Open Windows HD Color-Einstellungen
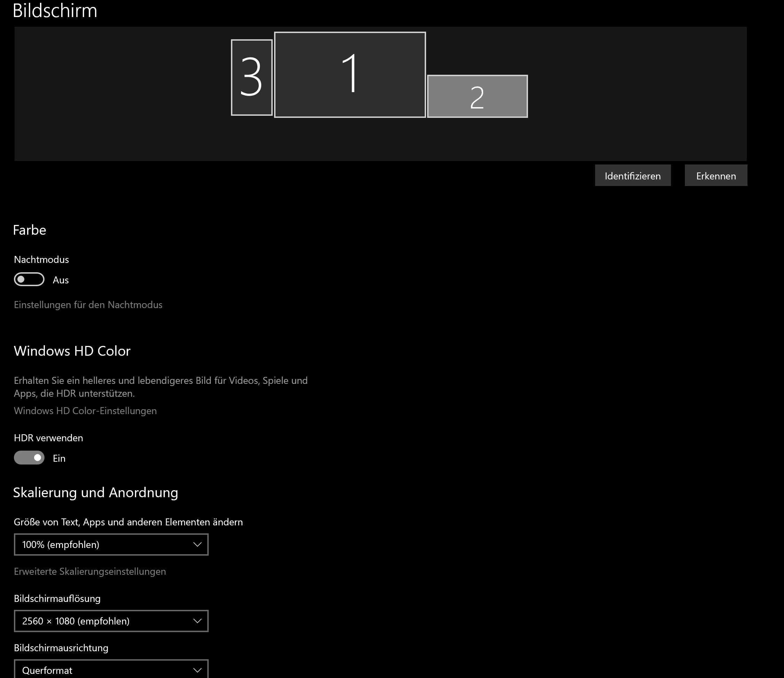 tap(85, 411)
